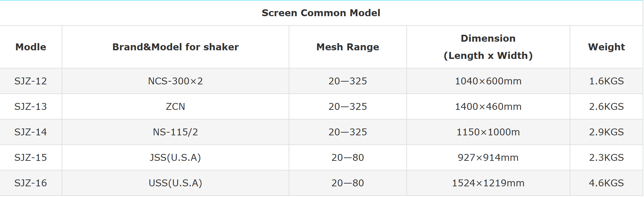Click the JSS(U.S.A) shaker cell
Image resolution: width=644 pixels, height=197 pixels.
coord(175,157)
